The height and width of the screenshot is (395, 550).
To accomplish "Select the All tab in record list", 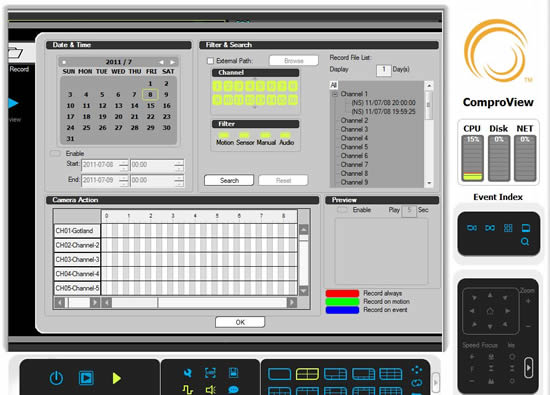I will click(x=333, y=85).
